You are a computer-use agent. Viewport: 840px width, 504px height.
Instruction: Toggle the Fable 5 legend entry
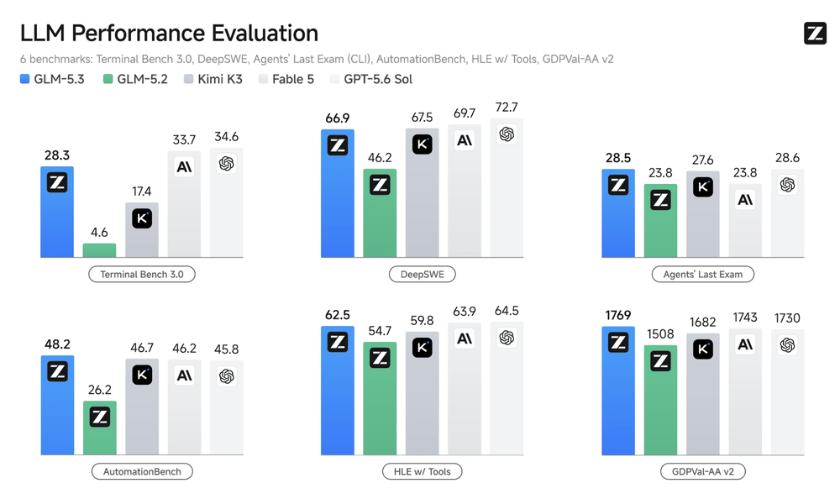[x=286, y=79]
